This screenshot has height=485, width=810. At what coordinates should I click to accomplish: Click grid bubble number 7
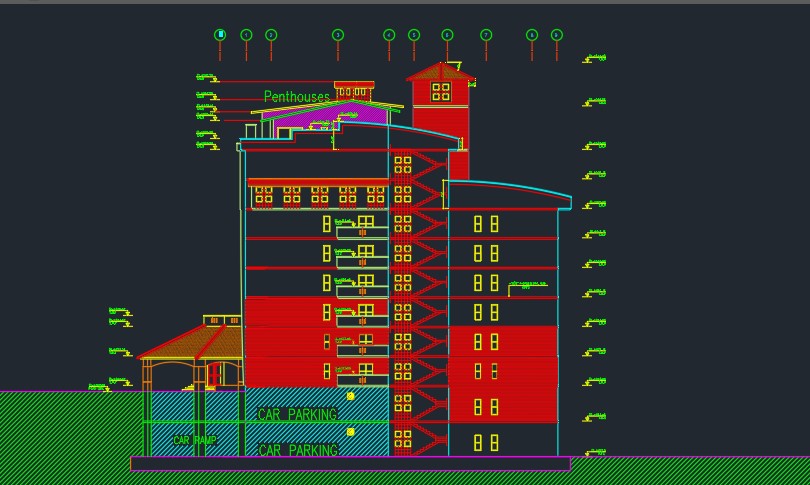(486, 35)
